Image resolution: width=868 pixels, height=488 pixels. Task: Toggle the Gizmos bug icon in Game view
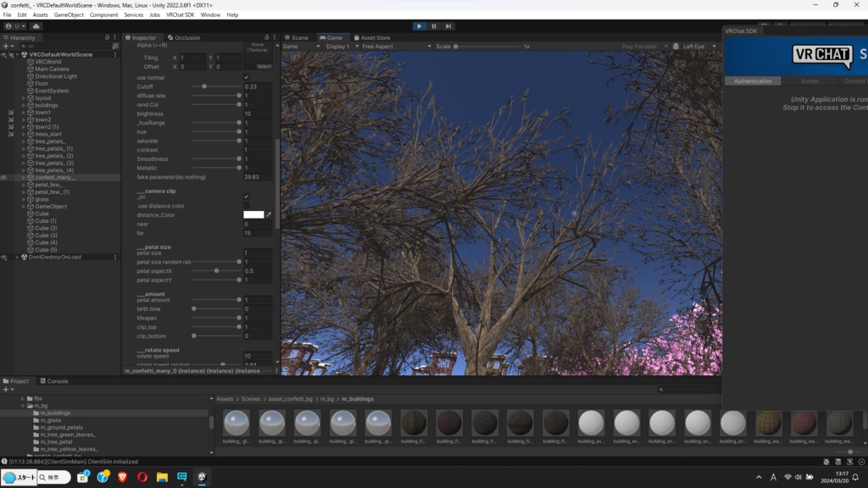(x=676, y=47)
